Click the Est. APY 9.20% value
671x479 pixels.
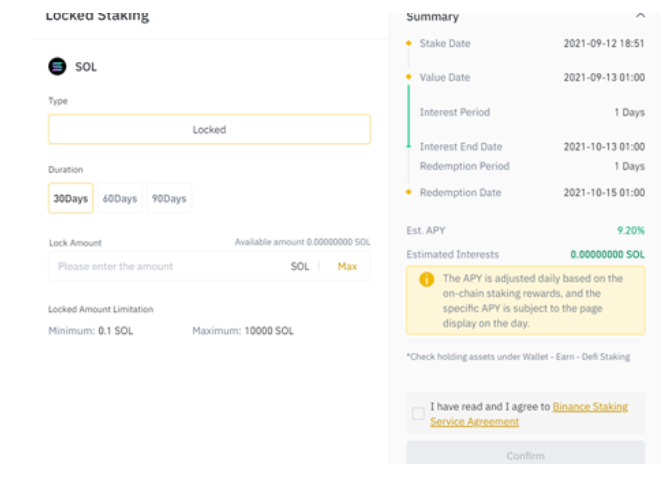click(630, 230)
